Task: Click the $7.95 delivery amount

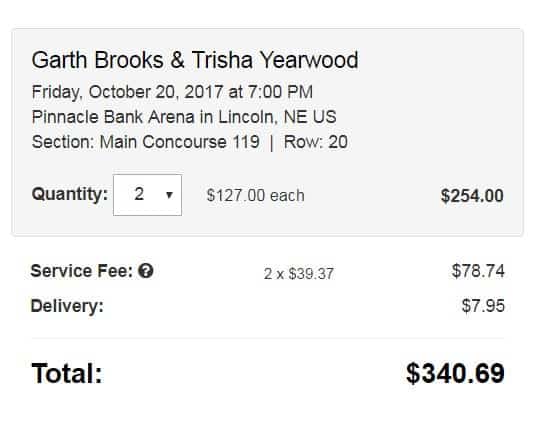Action: point(483,306)
